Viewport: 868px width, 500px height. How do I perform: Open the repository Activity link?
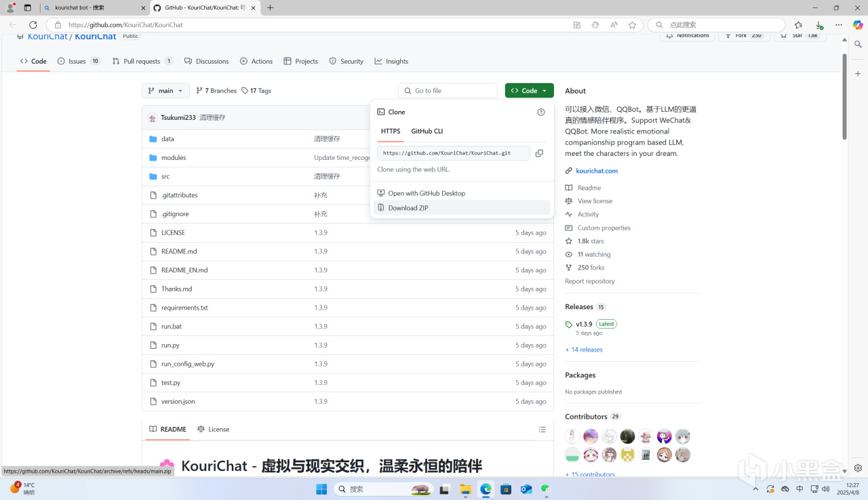click(589, 215)
